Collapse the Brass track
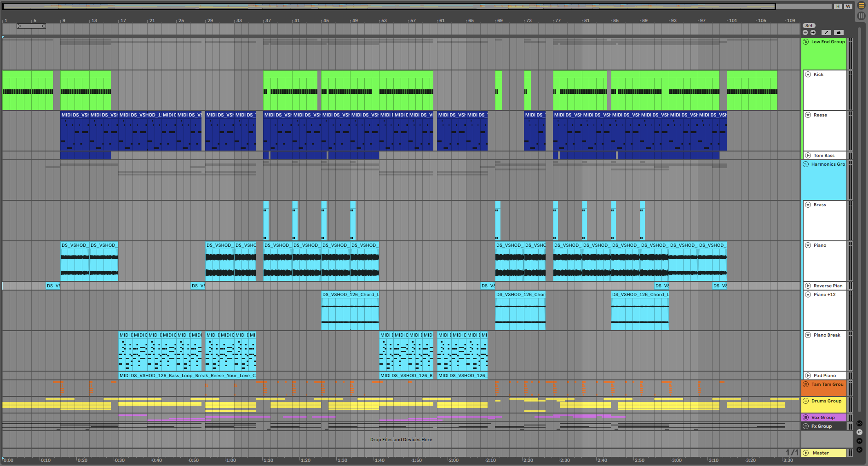The image size is (868, 466). pos(808,205)
